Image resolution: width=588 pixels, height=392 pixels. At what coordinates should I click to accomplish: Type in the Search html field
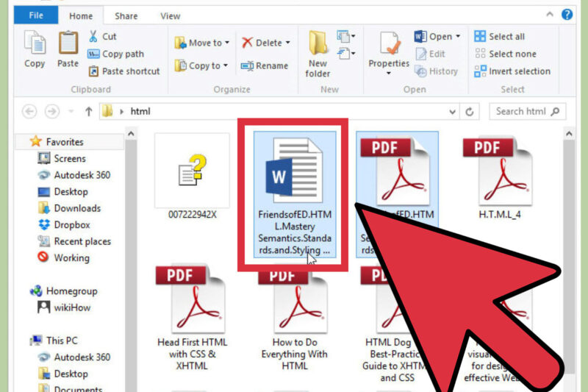(x=520, y=112)
